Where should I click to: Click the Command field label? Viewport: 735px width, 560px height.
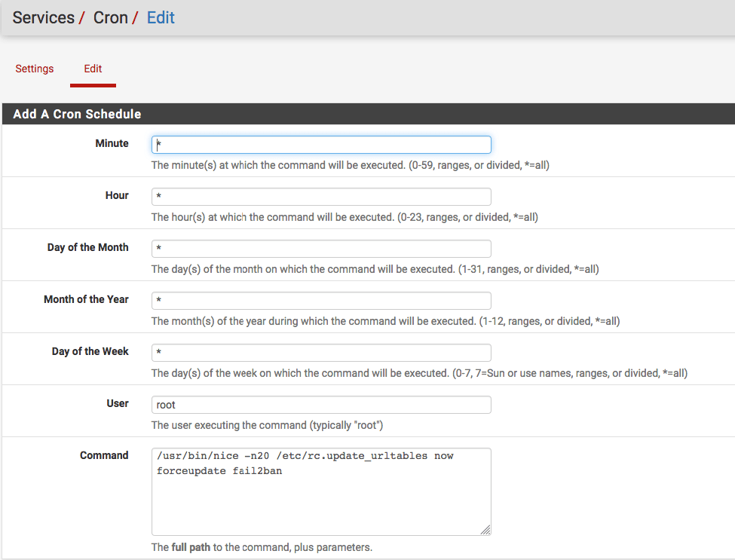point(104,455)
